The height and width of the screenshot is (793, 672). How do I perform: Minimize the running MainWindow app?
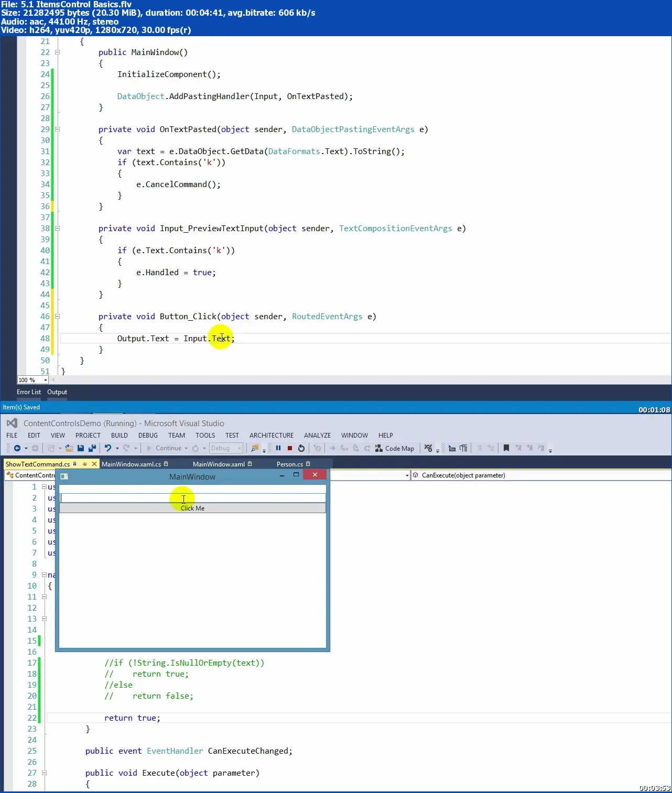[282, 475]
